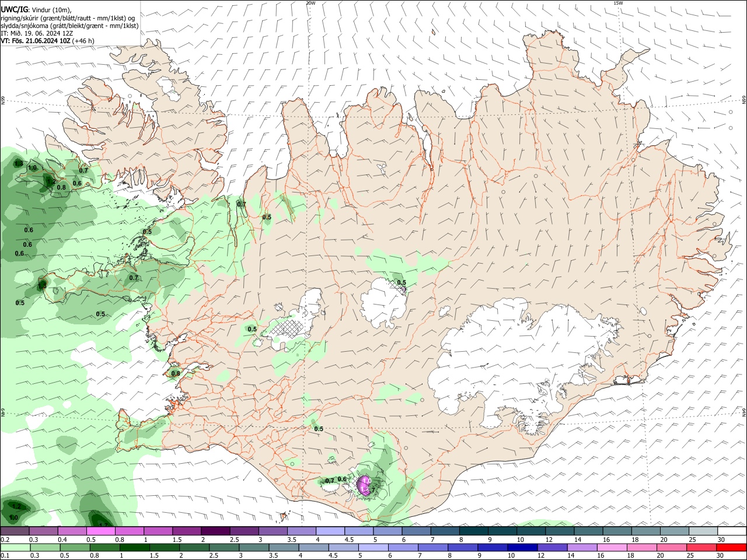Click the purple sleet patch on the south coast
747x560 pixels.
(364, 485)
